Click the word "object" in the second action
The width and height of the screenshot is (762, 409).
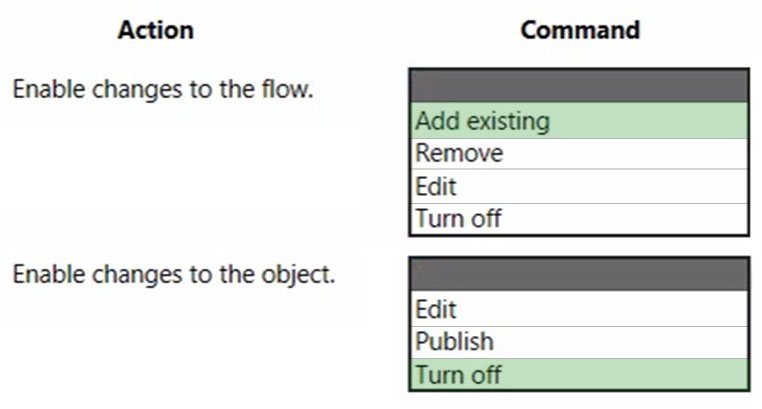tap(296, 275)
